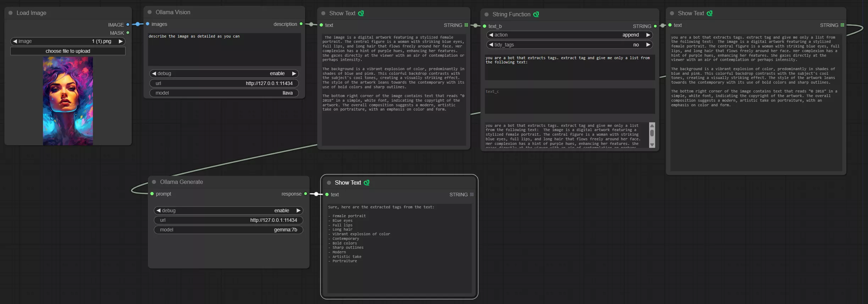Click the String Function node's green extension icon

(536, 14)
